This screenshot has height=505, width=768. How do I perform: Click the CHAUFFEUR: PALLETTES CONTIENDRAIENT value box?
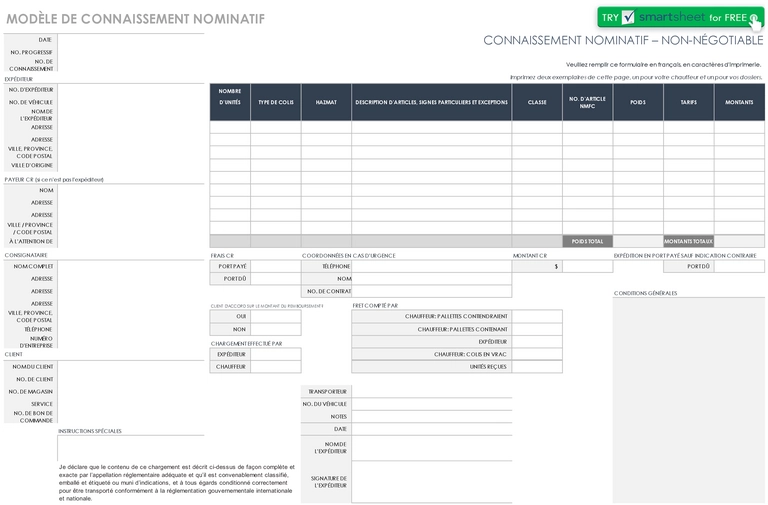tap(537, 316)
